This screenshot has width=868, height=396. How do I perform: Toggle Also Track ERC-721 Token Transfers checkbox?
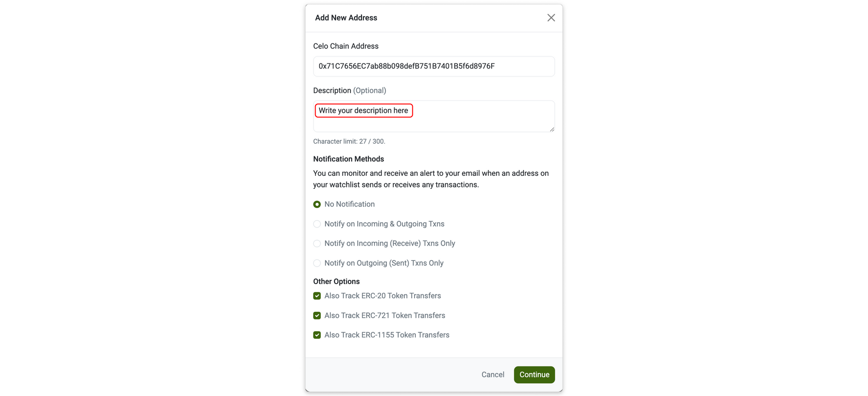(317, 316)
